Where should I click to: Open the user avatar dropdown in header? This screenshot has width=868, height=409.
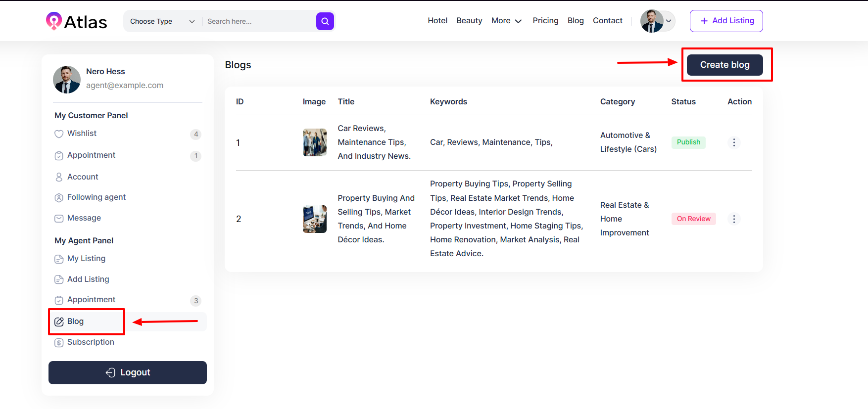coord(657,21)
